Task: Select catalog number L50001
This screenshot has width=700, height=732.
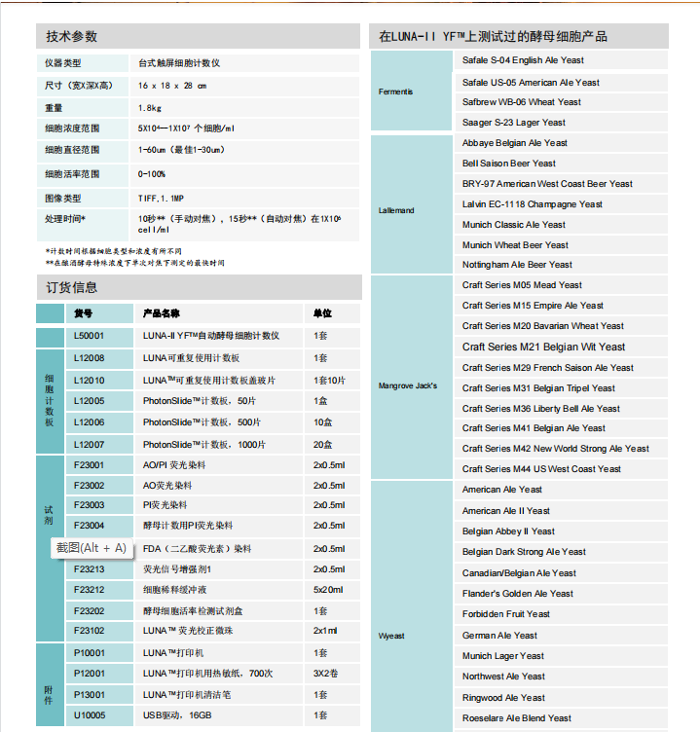Action: [x=89, y=336]
